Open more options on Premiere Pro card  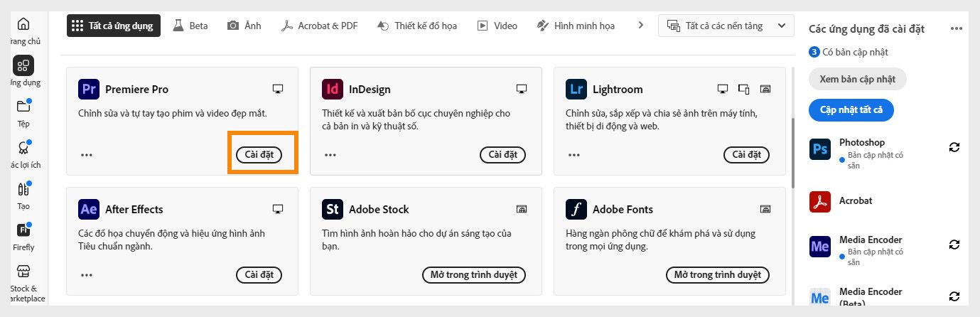pos(87,154)
